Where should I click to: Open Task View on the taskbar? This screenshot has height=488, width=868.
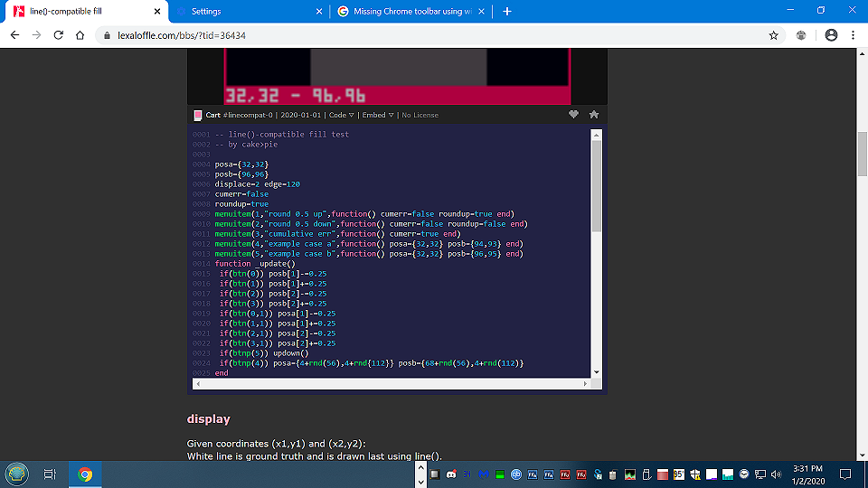(50, 474)
